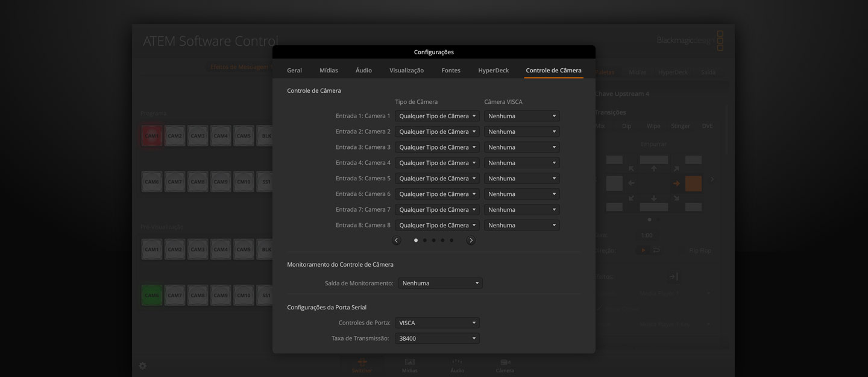
Task: Select DVE transition type
Action: (707, 126)
